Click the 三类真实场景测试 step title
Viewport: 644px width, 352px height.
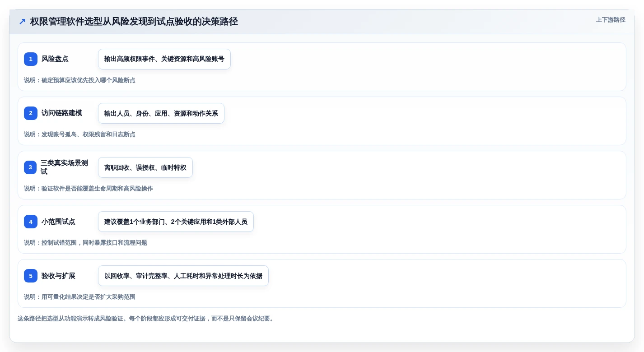click(65, 167)
